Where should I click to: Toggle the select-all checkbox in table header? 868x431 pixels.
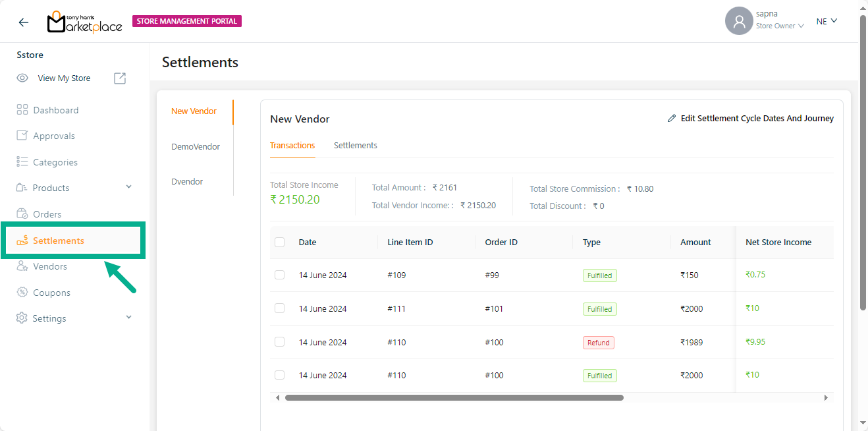[280, 243]
